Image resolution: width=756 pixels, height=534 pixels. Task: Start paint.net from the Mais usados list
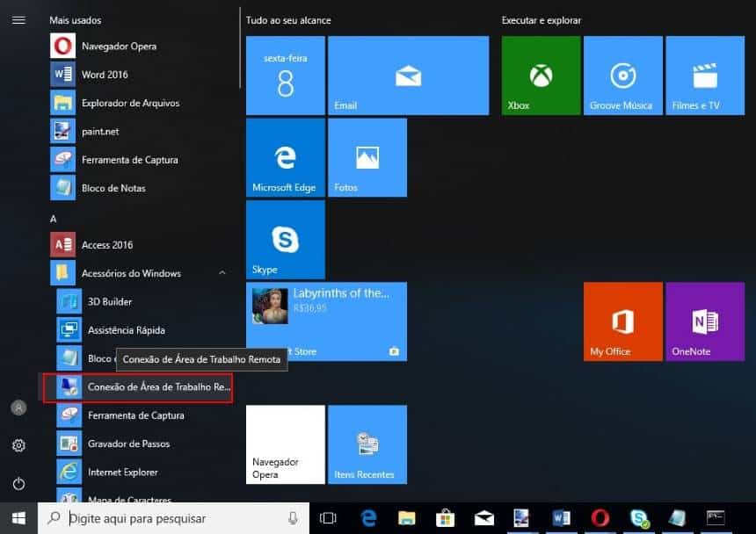[137, 132]
